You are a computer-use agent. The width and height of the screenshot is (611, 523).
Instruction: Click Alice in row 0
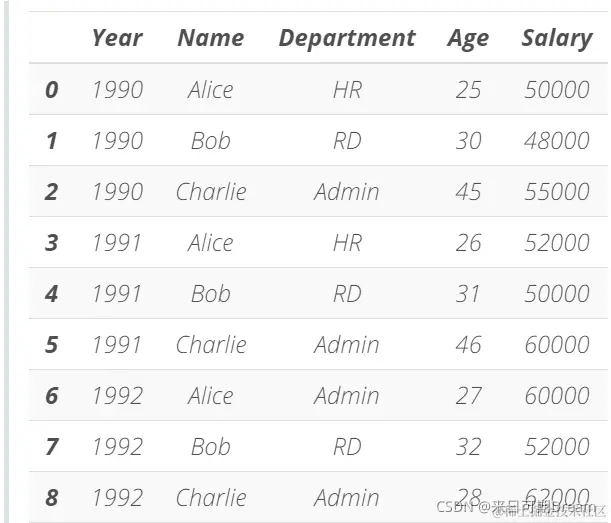point(210,90)
